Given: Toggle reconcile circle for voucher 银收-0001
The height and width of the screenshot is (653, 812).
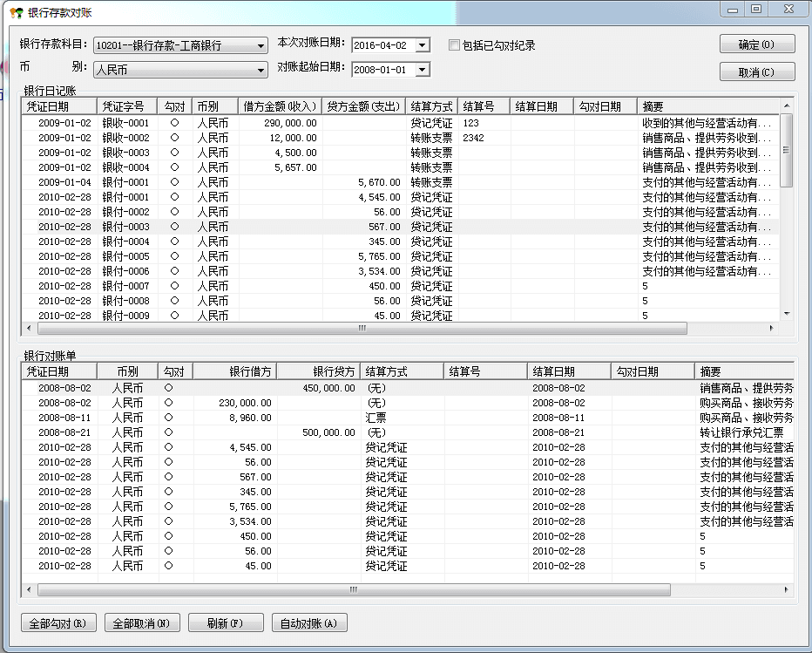Looking at the screenshot, I should point(174,123).
